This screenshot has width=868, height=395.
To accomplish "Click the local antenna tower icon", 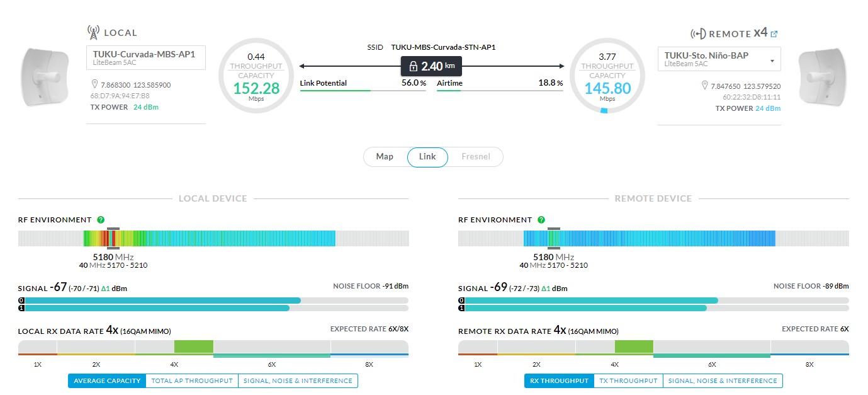I will tap(93, 32).
